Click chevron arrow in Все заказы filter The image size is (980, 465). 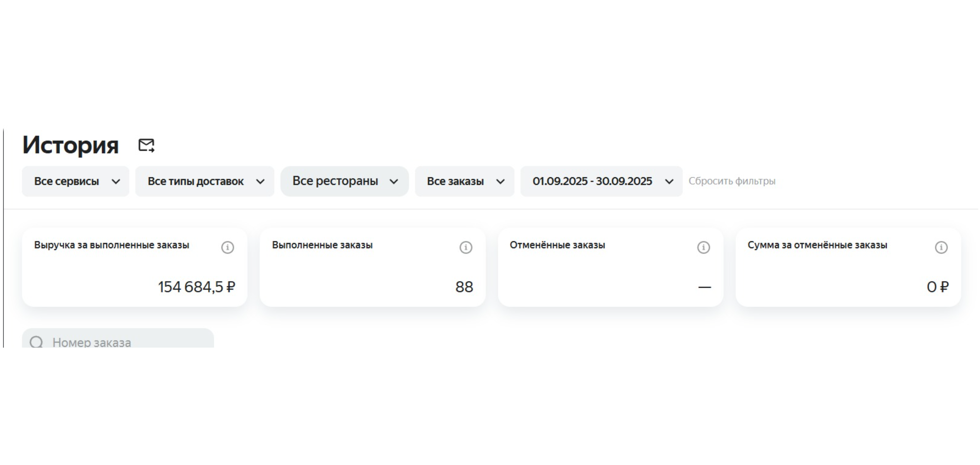coord(501,182)
